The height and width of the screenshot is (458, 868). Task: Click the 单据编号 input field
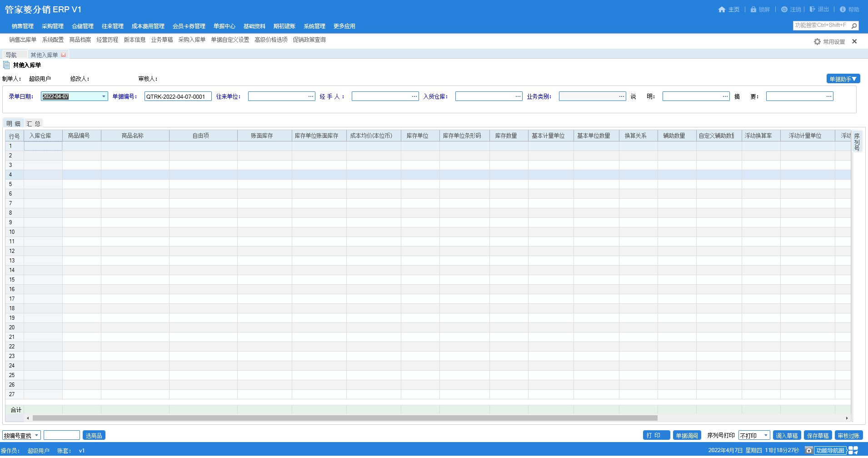(x=178, y=96)
